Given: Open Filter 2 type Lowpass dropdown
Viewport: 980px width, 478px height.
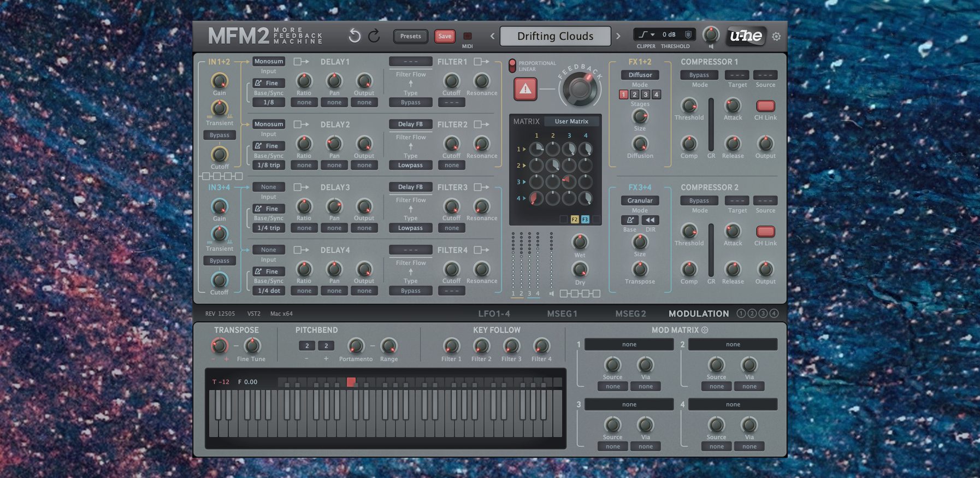Looking at the screenshot, I should click(410, 165).
